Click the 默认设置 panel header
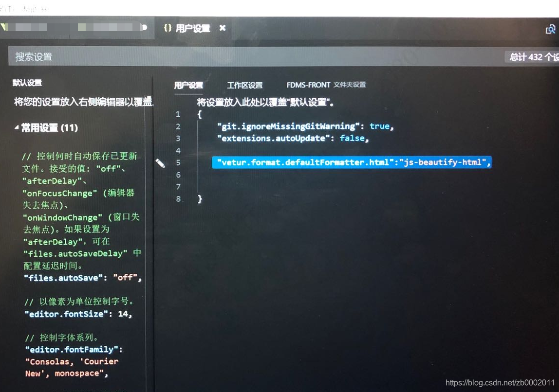 [26, 83]
